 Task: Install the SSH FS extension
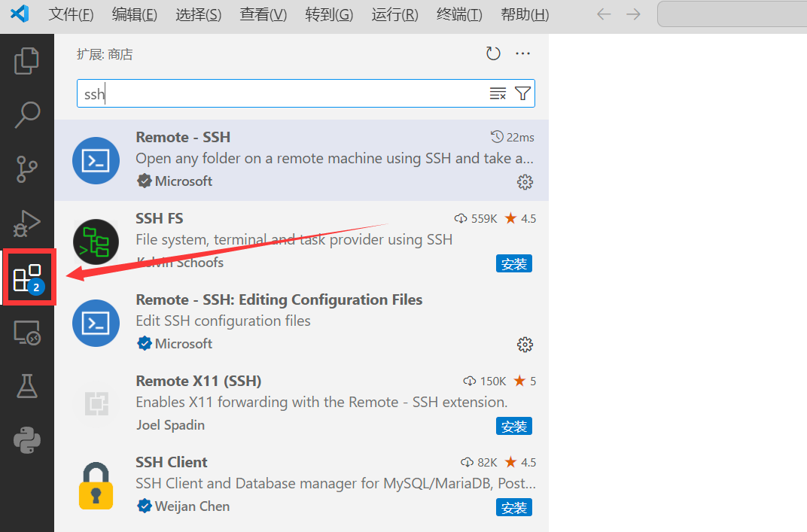pyautogui.click(x=514, y=263)
